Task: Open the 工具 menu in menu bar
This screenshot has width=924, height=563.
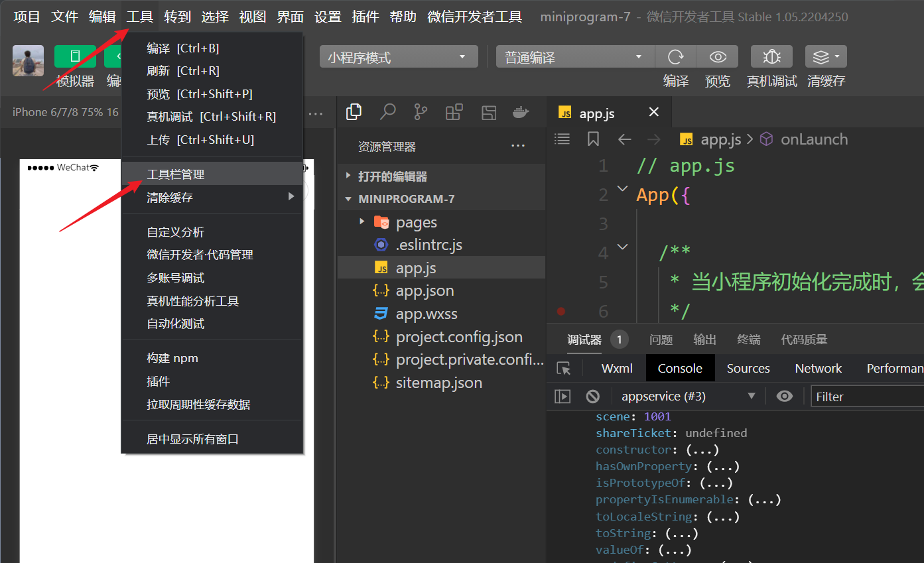Action: [x=140, y=17]
